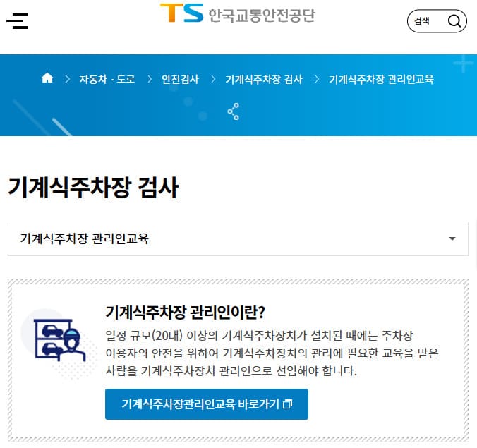Click the TS logo emblem

tap(181, 13)
